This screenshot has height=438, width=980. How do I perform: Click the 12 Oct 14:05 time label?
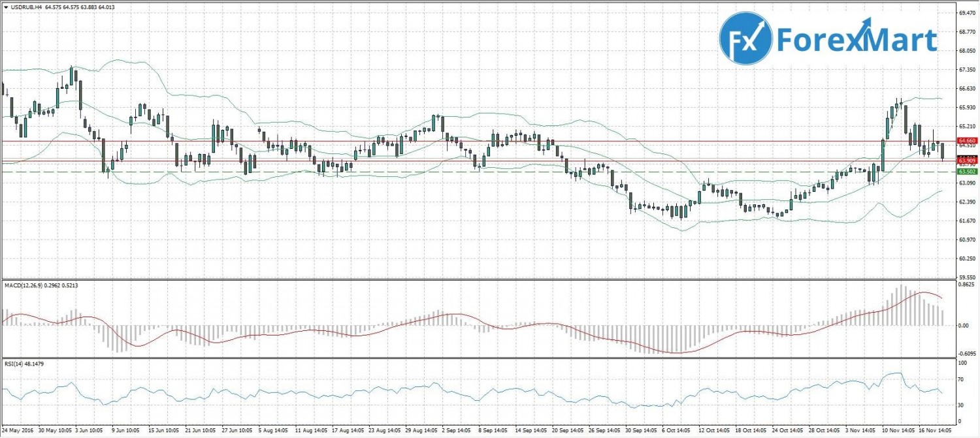coord(715,431)
